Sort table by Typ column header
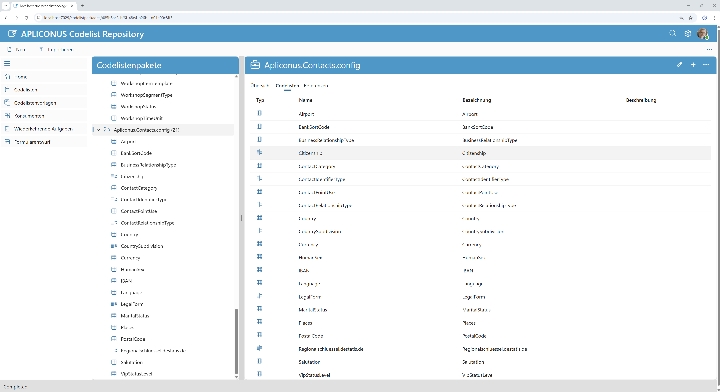 (260, 100)
